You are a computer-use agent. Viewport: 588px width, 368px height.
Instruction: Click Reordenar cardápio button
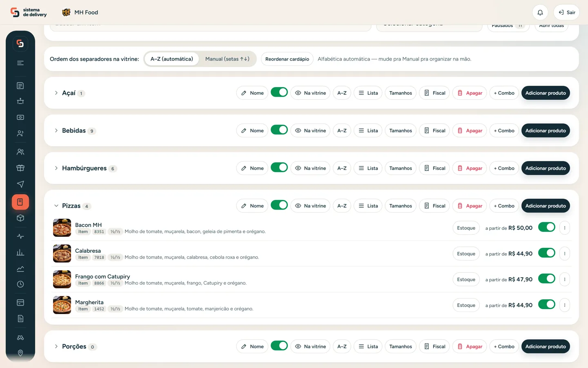(287, 59)
